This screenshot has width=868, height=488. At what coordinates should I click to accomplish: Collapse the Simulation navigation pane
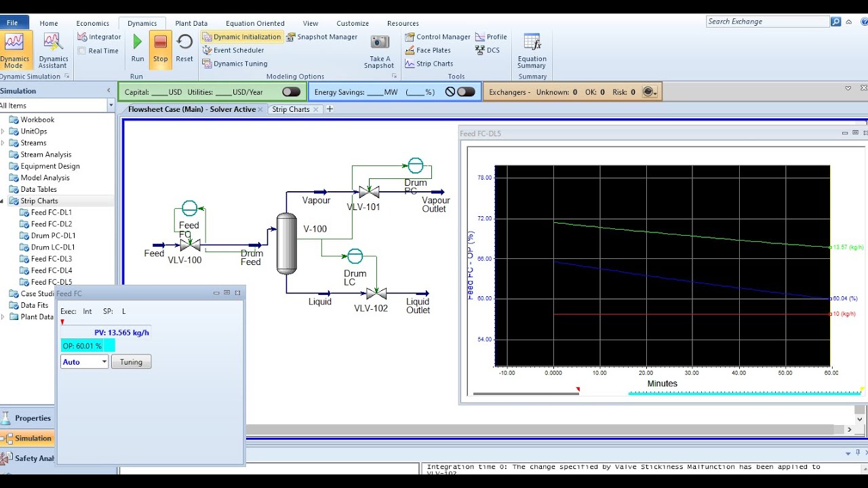click(x=108, y=91)
